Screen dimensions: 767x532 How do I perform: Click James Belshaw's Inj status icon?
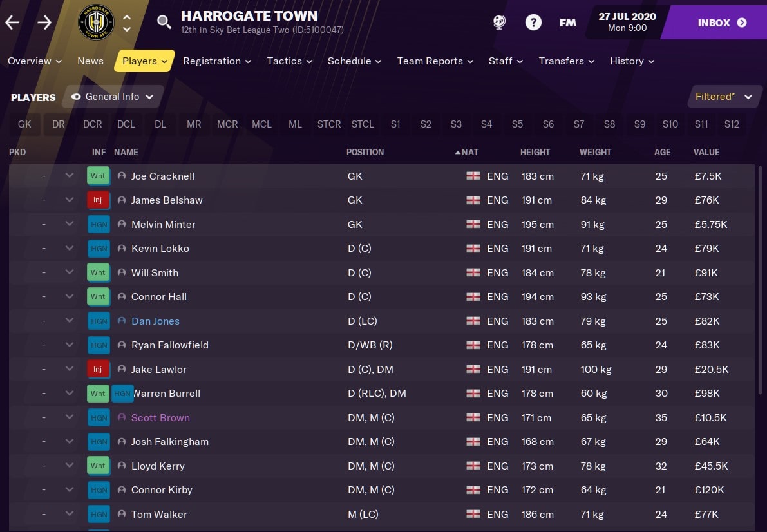98,200
